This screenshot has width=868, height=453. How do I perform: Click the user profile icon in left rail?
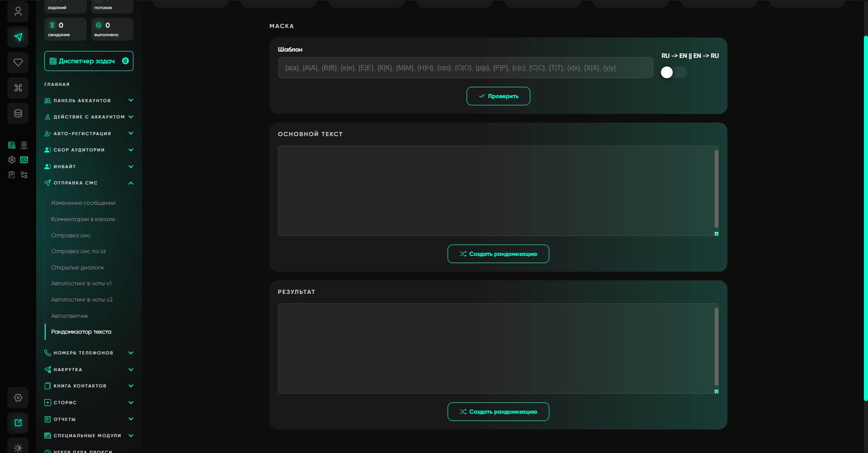click(18, 11)
